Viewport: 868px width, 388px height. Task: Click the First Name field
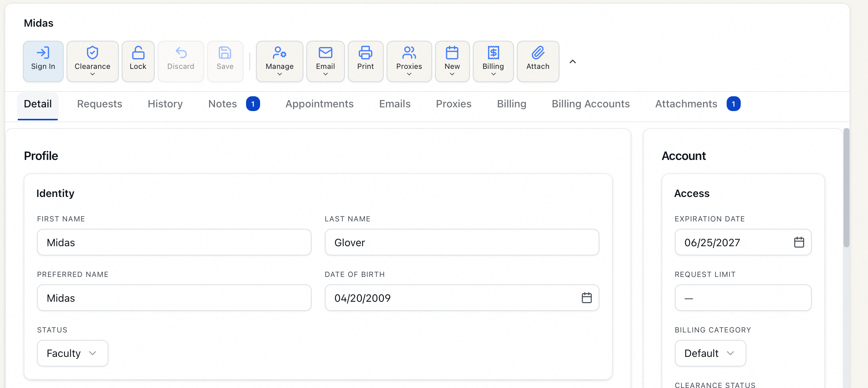(x=174, y=242)
